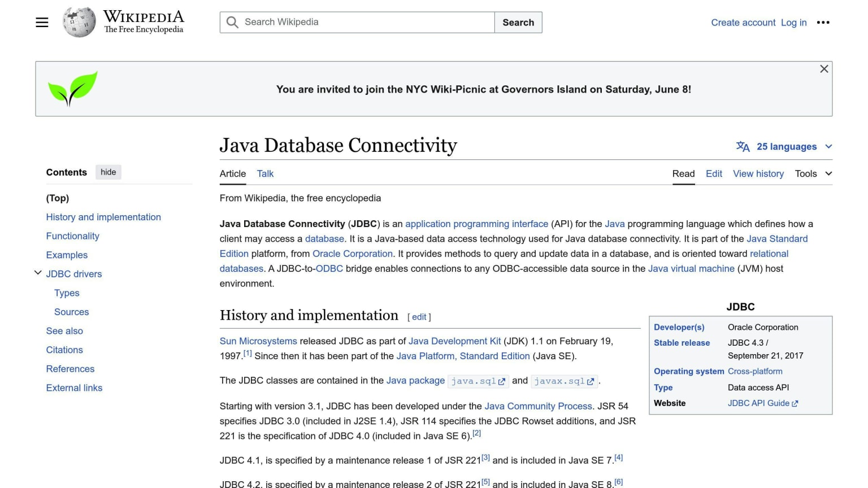Go to Functionality in contents
Screen dimensions: 868x488
pyautogui.click(x=73, y=236)
